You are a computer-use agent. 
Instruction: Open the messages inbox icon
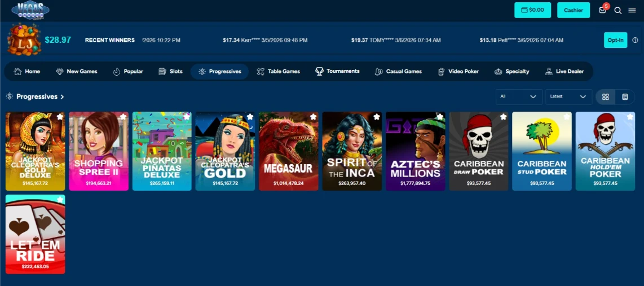coord(602,10)
